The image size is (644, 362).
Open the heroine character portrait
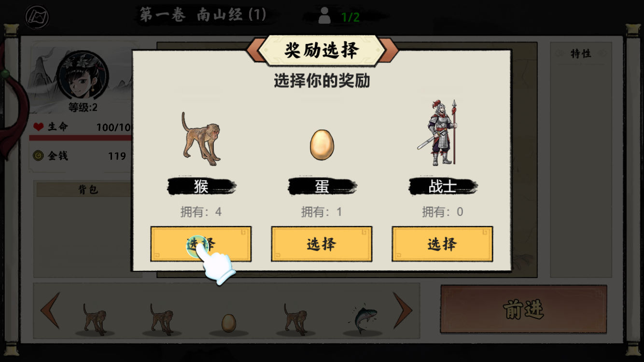(x=82, y=77)
